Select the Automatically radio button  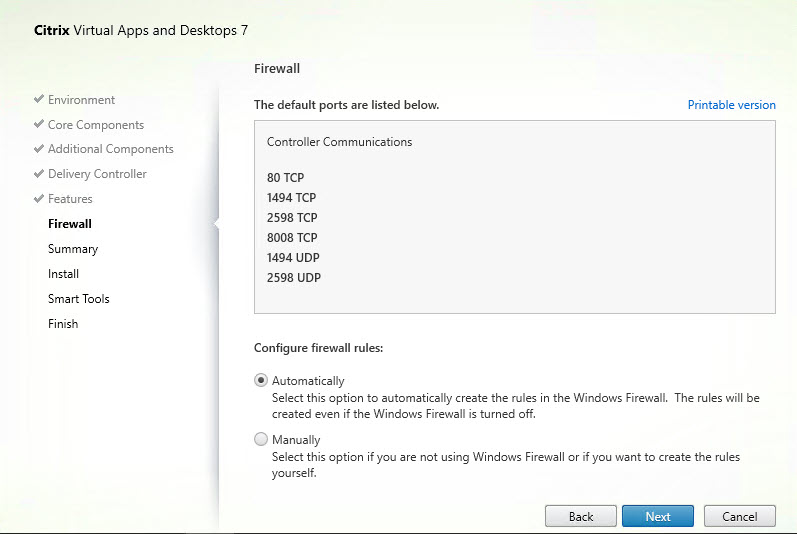(x=261, y=380)
